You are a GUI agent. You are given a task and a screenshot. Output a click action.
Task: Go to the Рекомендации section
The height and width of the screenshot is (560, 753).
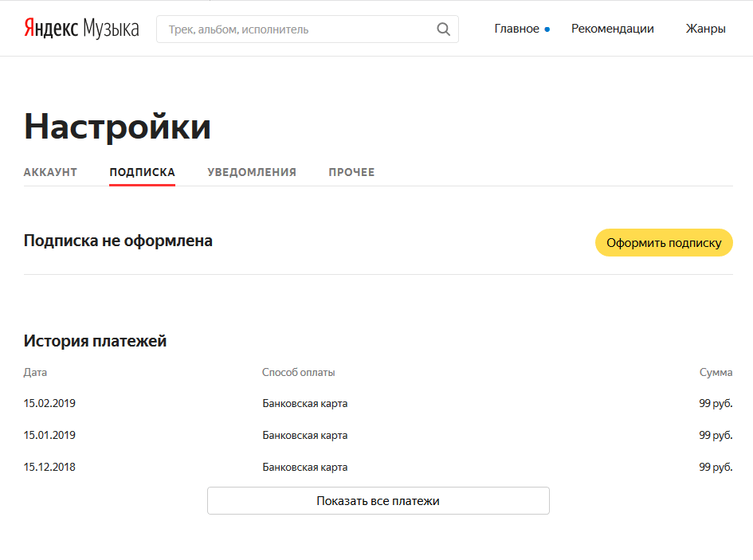(x=612, y=29)
